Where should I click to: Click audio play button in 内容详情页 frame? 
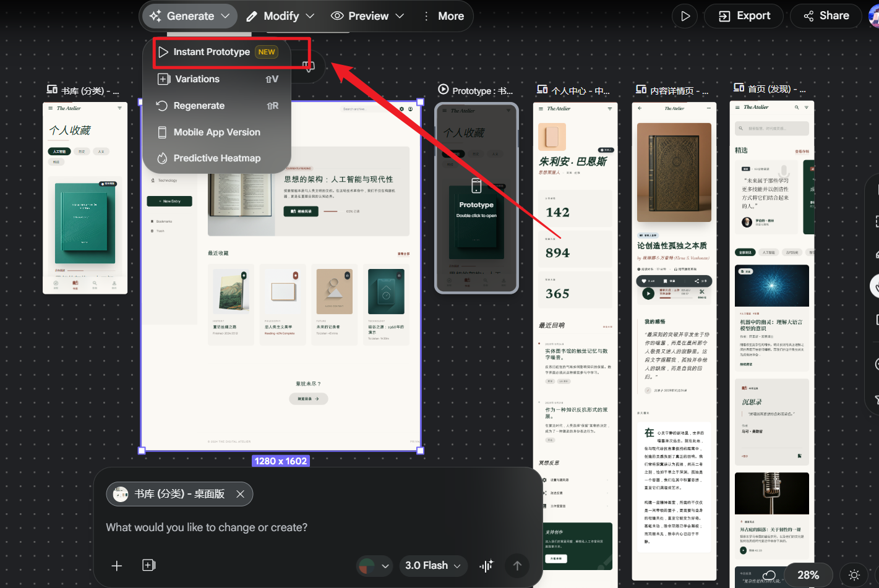point(648,294)
